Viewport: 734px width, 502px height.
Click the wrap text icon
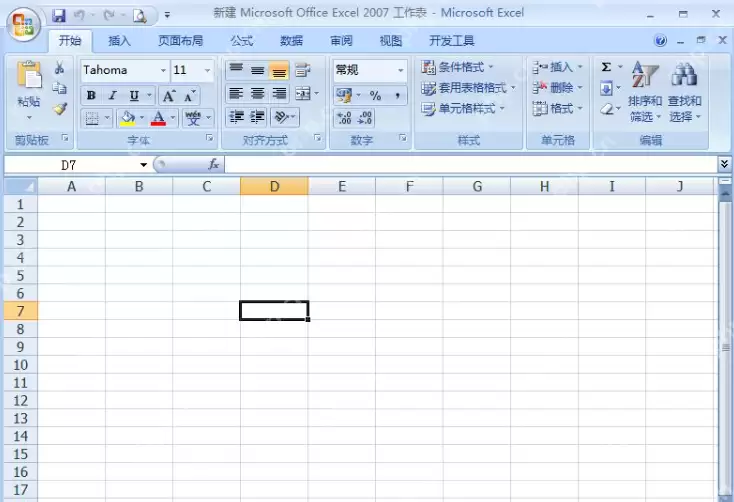pos(302,70)
